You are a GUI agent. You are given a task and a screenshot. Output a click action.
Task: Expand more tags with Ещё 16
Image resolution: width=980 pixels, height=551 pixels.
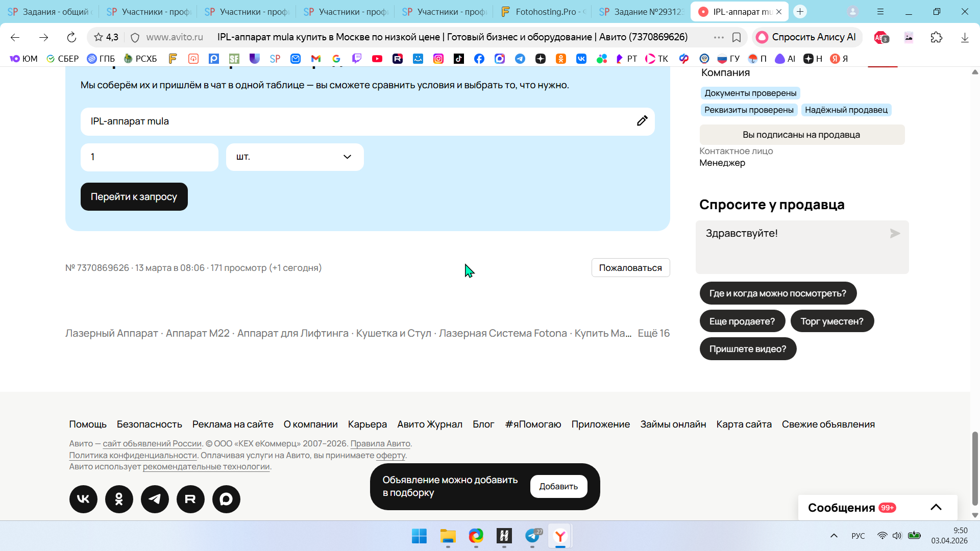653,333
